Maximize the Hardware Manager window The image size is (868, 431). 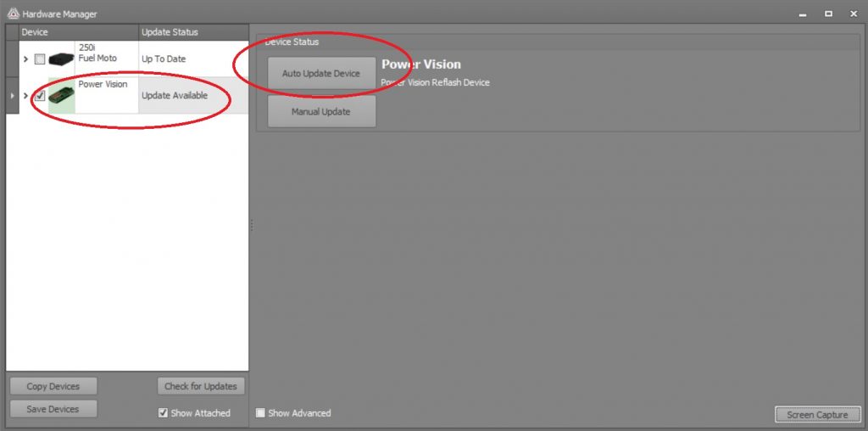[828, 14]
